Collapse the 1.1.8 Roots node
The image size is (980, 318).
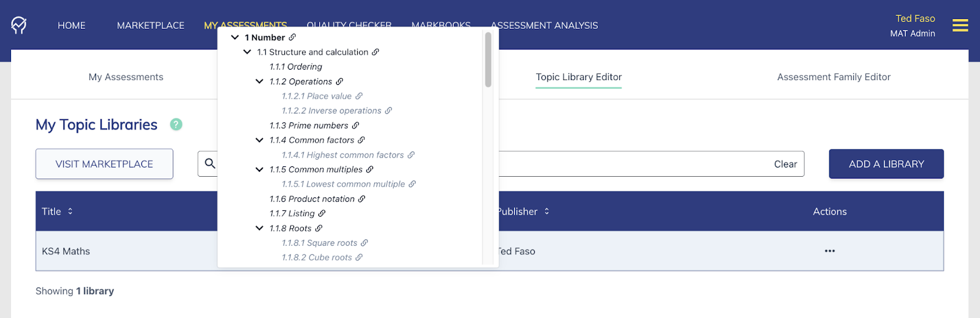click(x=259, y=228)
